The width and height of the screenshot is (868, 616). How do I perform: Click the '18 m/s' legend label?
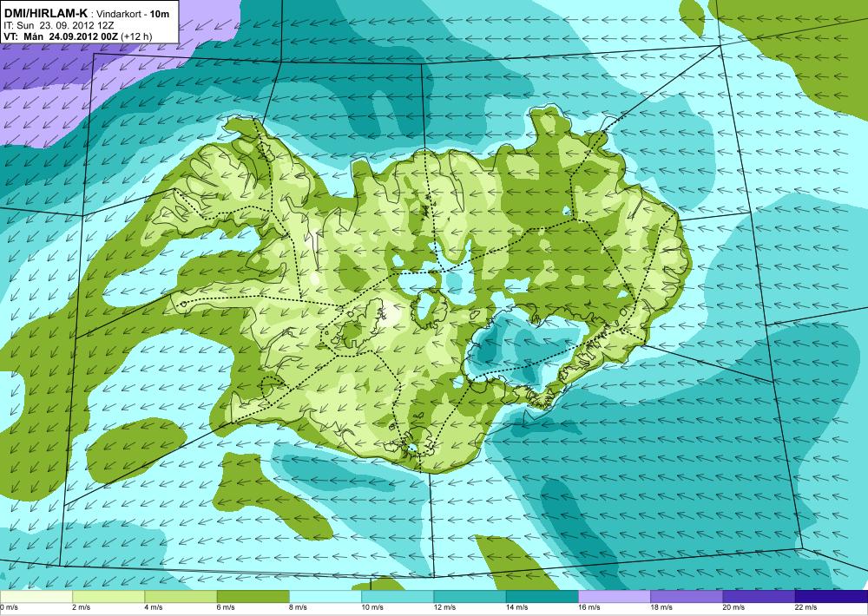click(661, 607)
